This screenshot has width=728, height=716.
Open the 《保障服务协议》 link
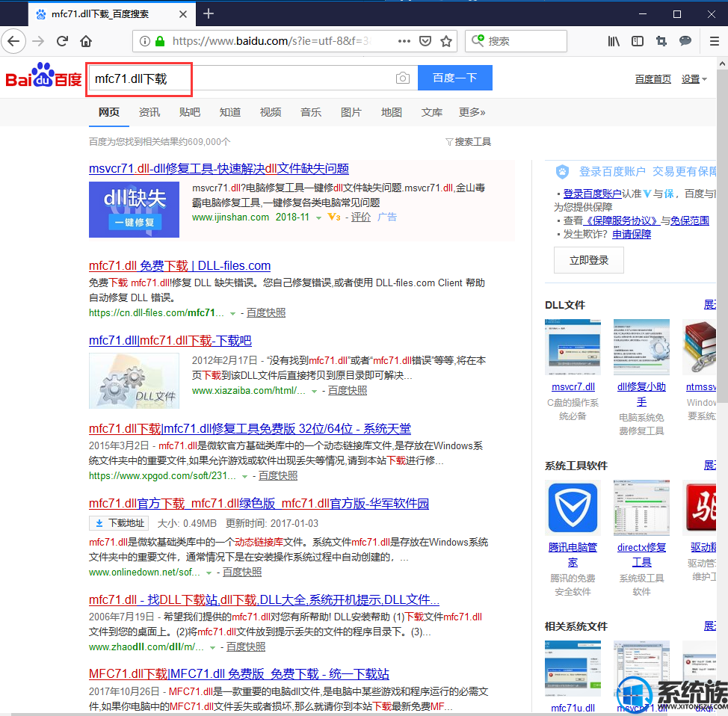click(622, 221)
